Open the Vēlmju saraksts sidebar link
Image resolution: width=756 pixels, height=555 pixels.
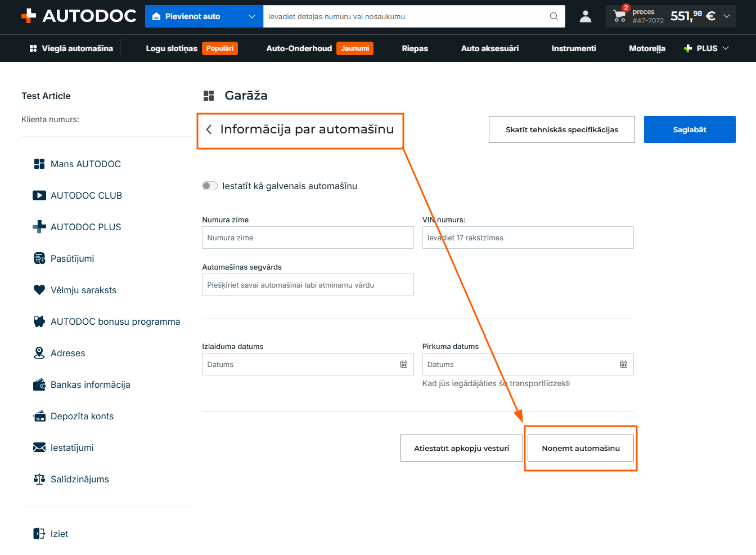[x=83, y=290]
